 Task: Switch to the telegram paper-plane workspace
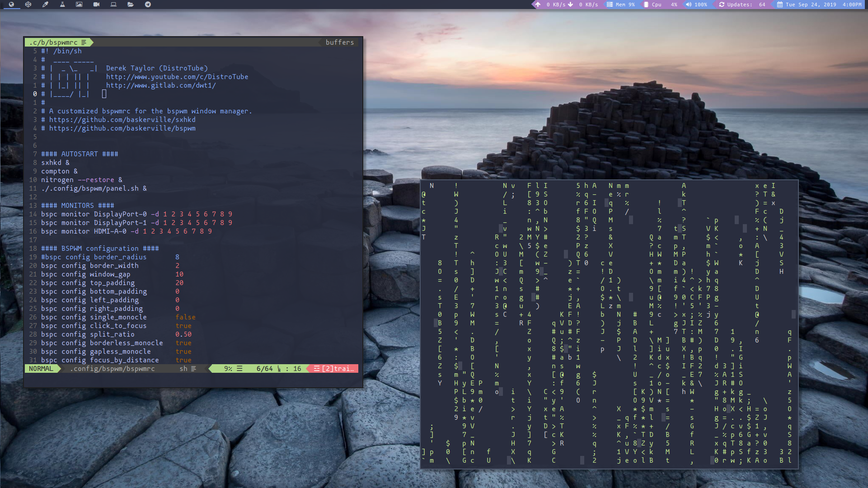(148, 5)
